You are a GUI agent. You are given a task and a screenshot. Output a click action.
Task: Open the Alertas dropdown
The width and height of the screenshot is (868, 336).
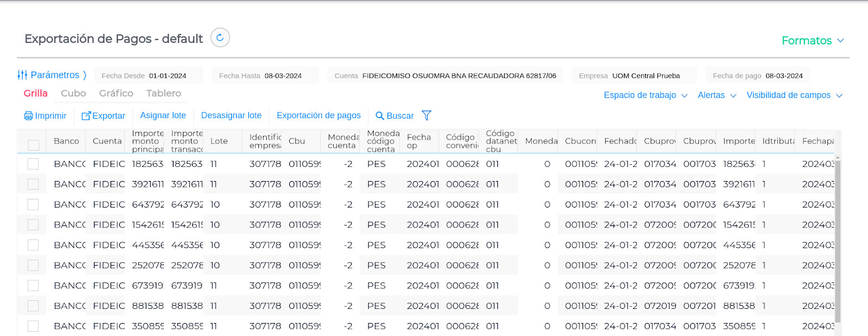coord(717,95)
